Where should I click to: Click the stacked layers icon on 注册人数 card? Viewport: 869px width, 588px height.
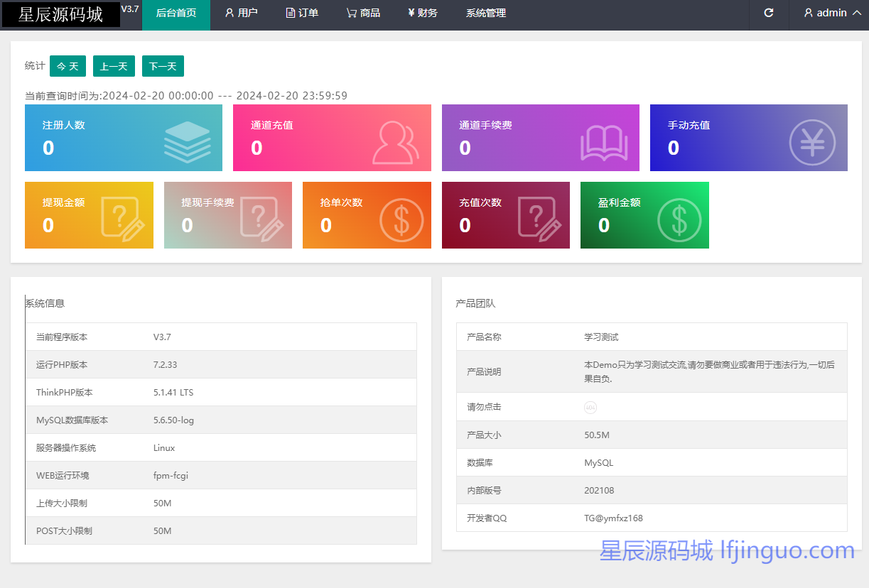pos(187,142)
